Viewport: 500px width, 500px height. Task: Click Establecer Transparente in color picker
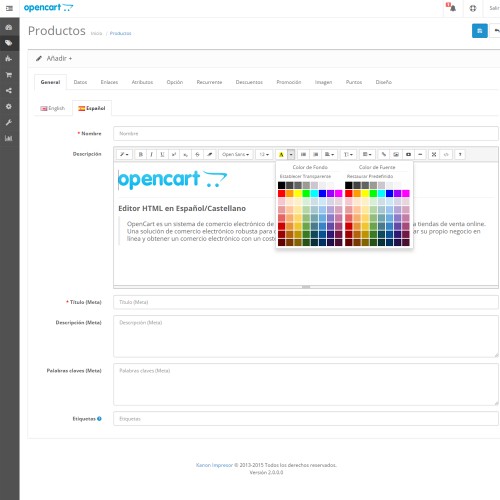pos(305,176)
